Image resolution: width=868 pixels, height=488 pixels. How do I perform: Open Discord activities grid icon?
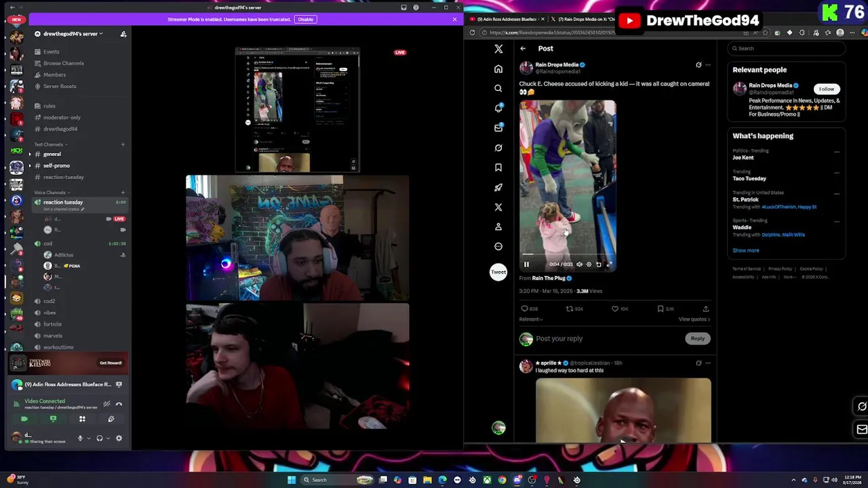(x=82, y=419)
